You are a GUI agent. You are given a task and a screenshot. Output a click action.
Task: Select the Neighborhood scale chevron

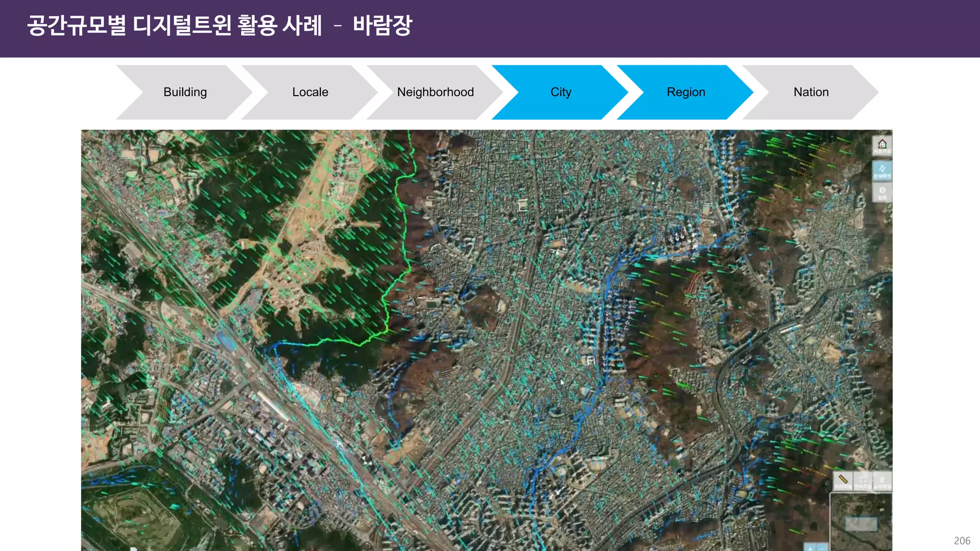435,92
